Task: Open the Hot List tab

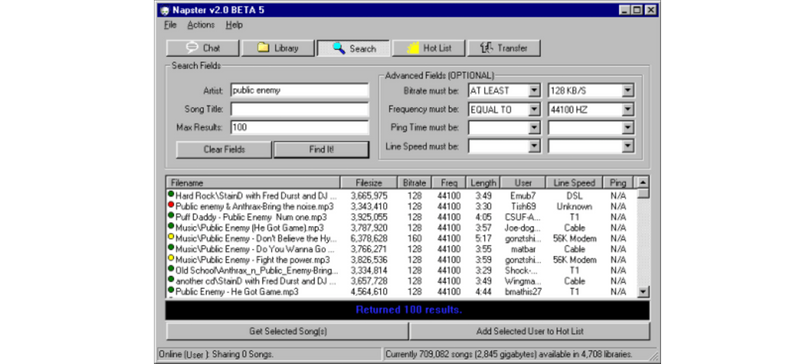Action: [x=429, y=48]
